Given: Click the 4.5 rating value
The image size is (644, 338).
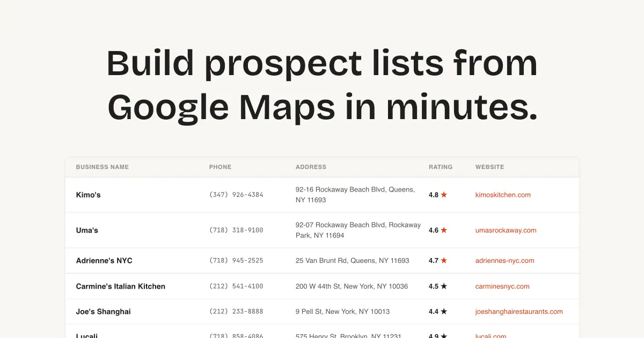Looking at the screenshot, I should pos(434,286).
